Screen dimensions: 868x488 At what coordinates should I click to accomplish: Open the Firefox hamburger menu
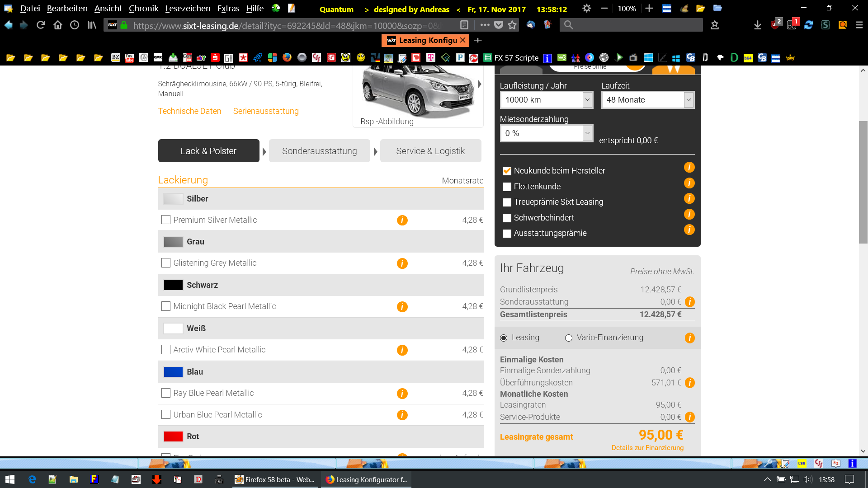[x=859, y=25]
